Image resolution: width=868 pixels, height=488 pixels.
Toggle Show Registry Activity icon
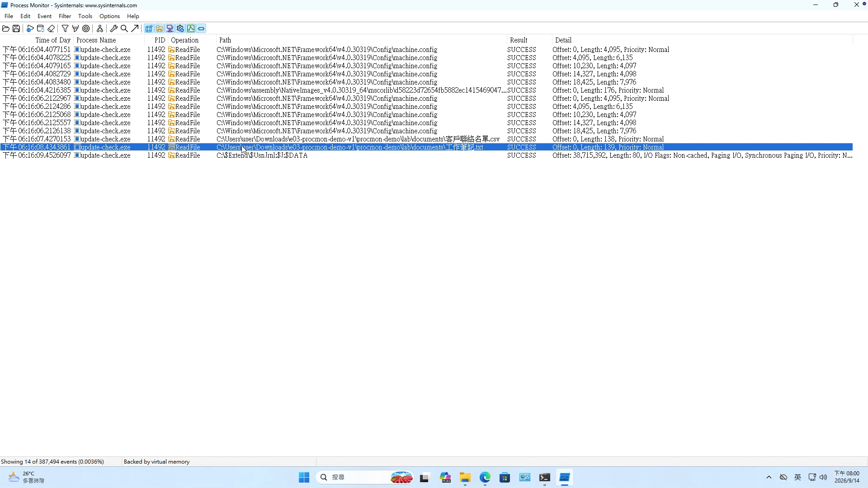(149, 28)
